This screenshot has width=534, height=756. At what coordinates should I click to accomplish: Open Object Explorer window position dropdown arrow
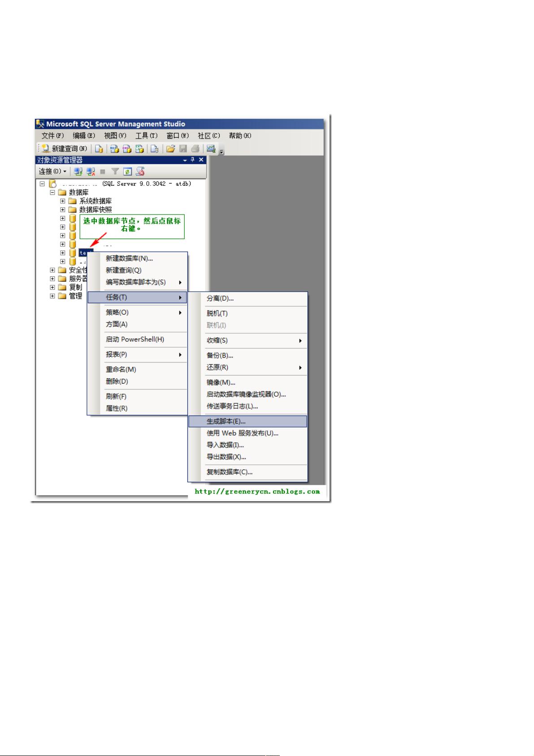[x=185, y=160]
